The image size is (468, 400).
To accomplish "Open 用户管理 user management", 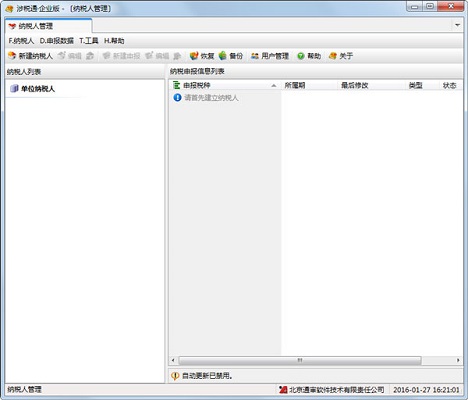I will point(270,56).
